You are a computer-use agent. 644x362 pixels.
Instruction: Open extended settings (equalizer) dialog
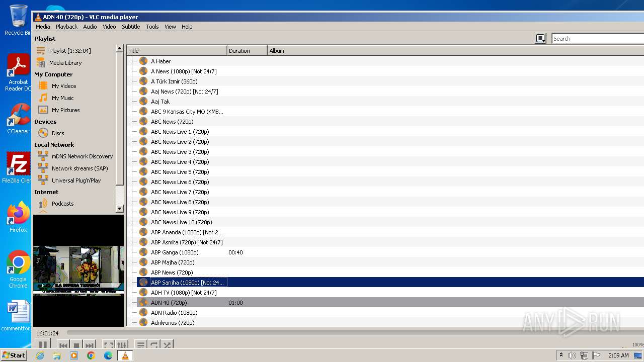[x=122, y=345]
